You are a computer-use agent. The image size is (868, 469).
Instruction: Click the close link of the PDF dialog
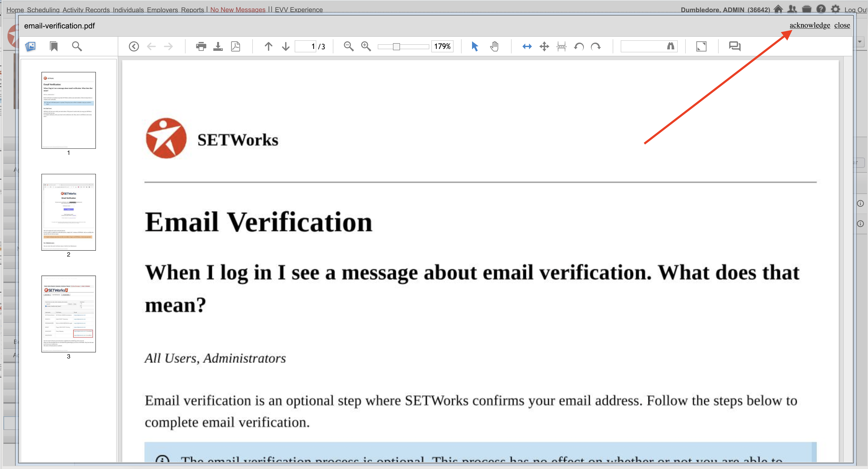coord(842,25)
